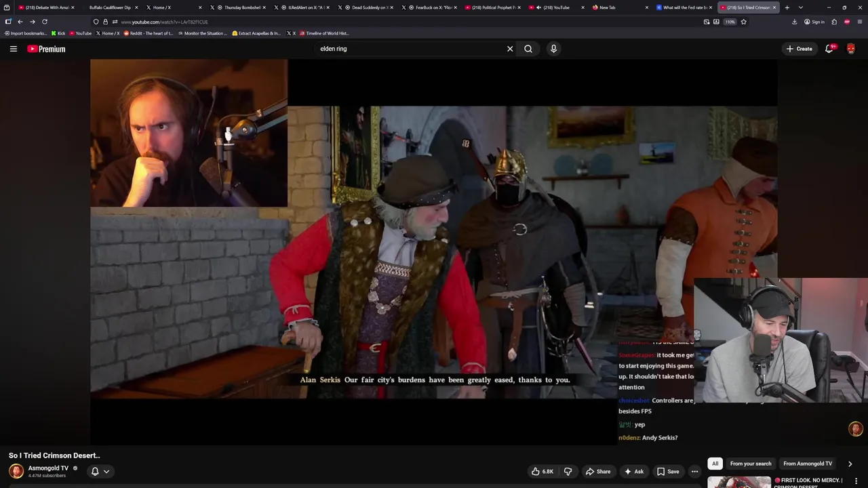Close the So I Tried Crimson tab
The width and height of the screenshot is (868, 488).
coord(774,7)
